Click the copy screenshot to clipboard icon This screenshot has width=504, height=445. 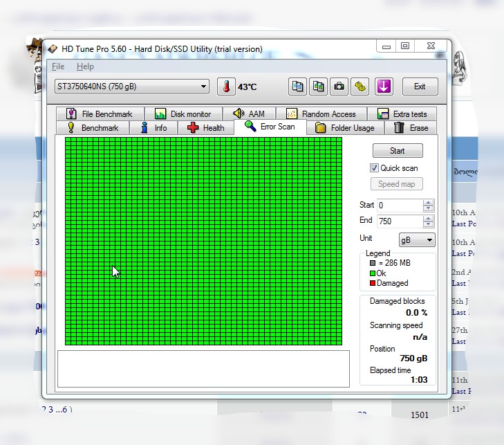[x=318, y=87]
